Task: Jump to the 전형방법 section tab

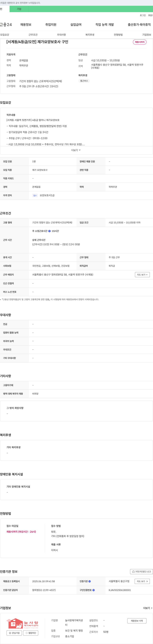Action: (118, 35)
